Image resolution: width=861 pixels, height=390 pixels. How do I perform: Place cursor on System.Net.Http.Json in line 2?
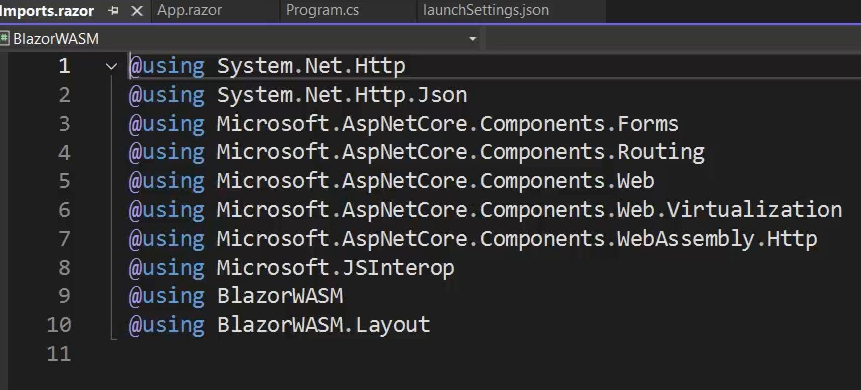click(x=342, y=95)
